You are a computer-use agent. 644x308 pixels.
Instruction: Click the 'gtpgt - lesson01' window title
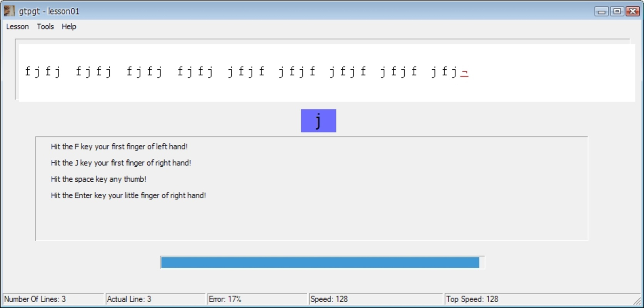(x=49, y=11)
